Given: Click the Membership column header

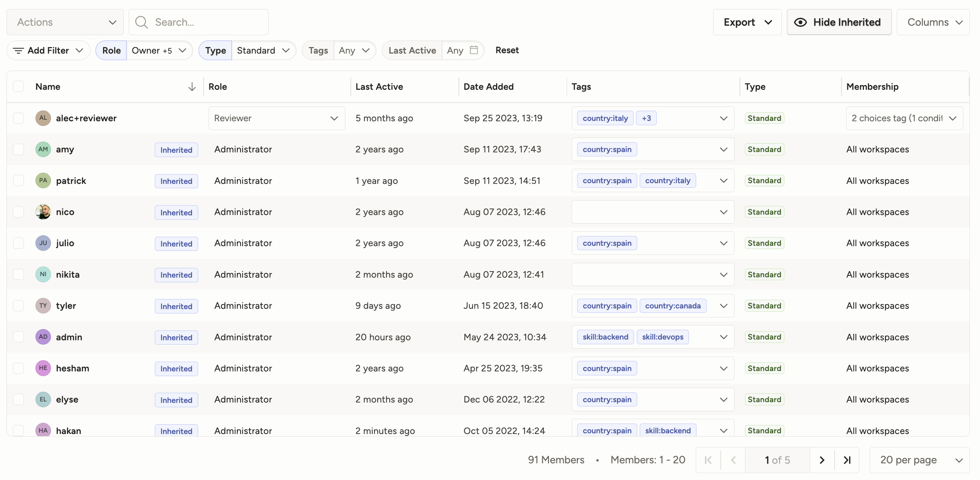Looking at the screenshot, I should (872, 87).
